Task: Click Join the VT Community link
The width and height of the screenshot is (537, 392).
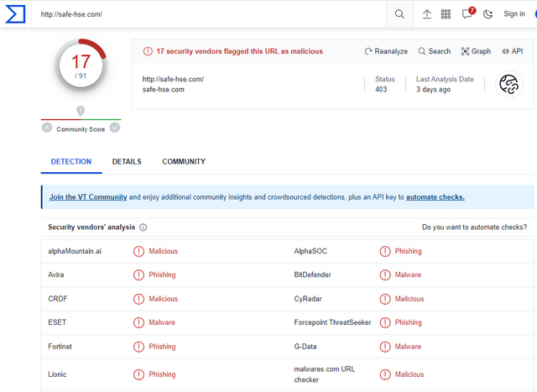Action: coord(88,197)
